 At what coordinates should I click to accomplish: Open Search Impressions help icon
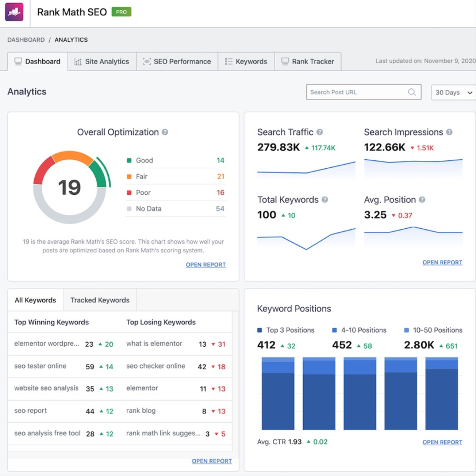pos(450,132)
